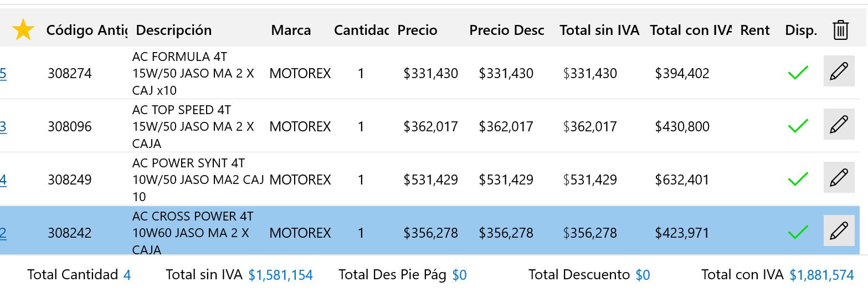Open link number 2 in highlighted row
This screenshot has height=292, width=868.
point(3,233)
